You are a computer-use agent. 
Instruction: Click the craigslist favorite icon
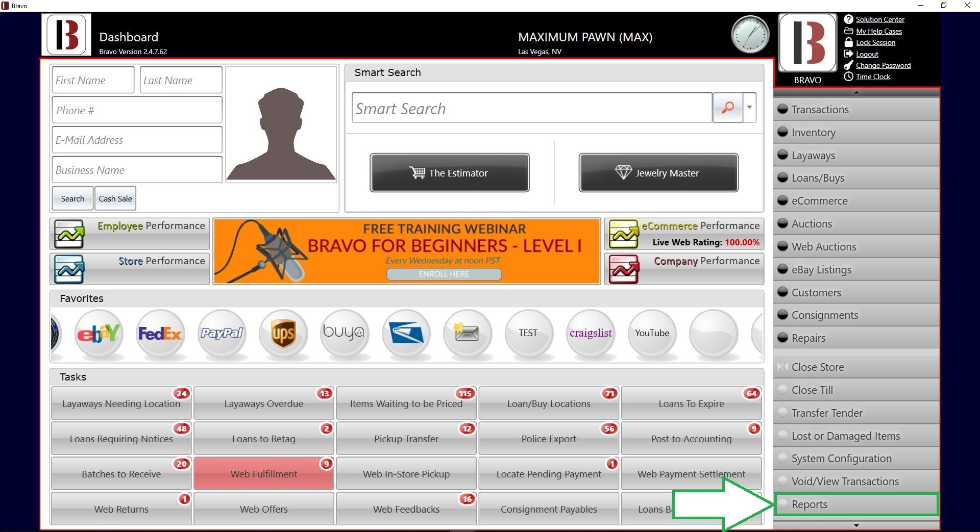tap(591, 334)
